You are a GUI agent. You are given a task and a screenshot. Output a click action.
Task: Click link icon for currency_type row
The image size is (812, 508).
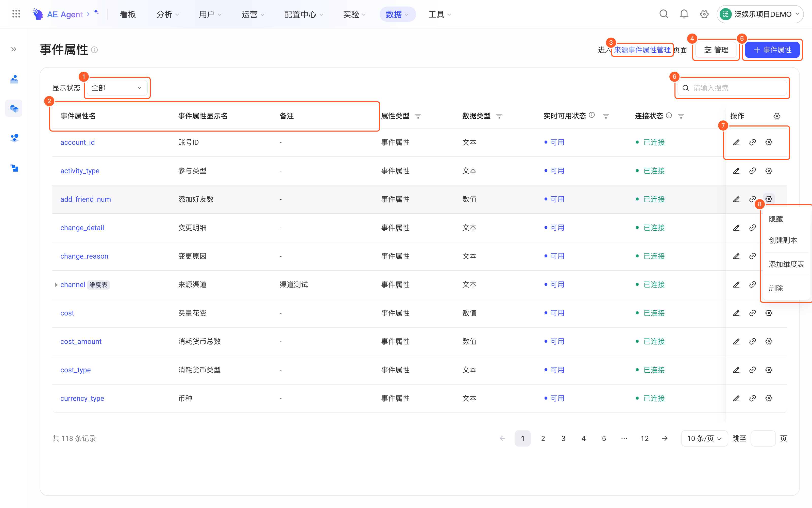[x=753, y=399]
